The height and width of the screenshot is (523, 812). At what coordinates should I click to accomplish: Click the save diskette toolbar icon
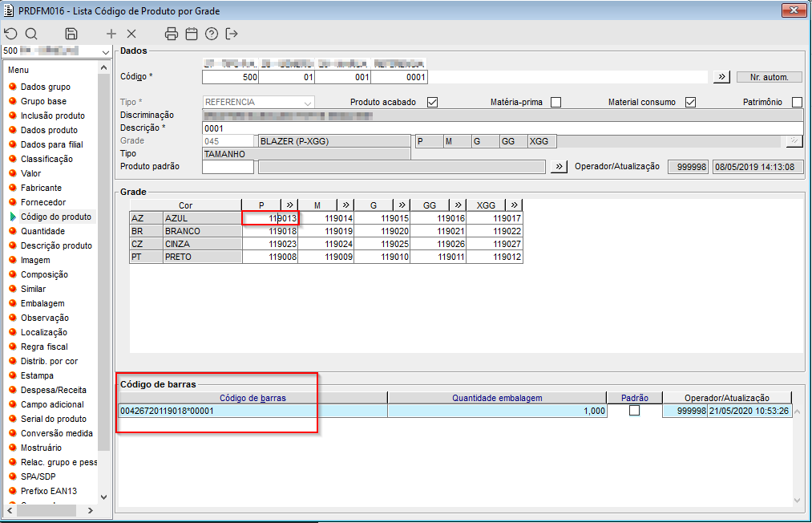71,34
